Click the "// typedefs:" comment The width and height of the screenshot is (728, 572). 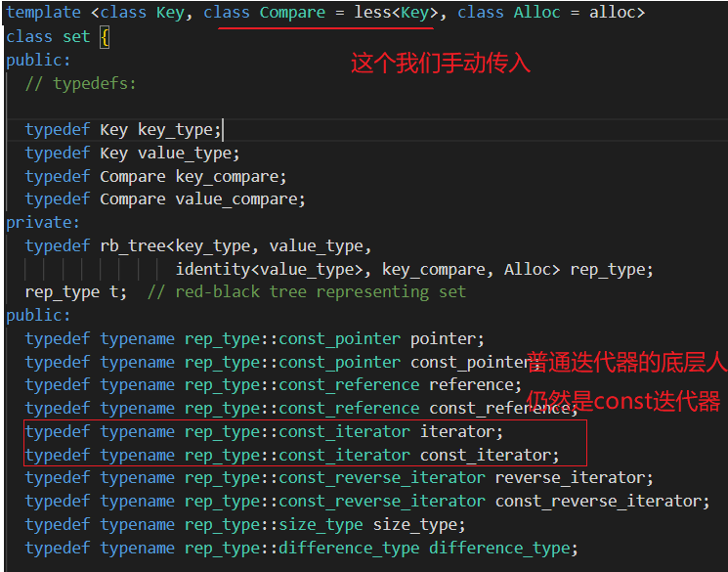click(81, 84)
